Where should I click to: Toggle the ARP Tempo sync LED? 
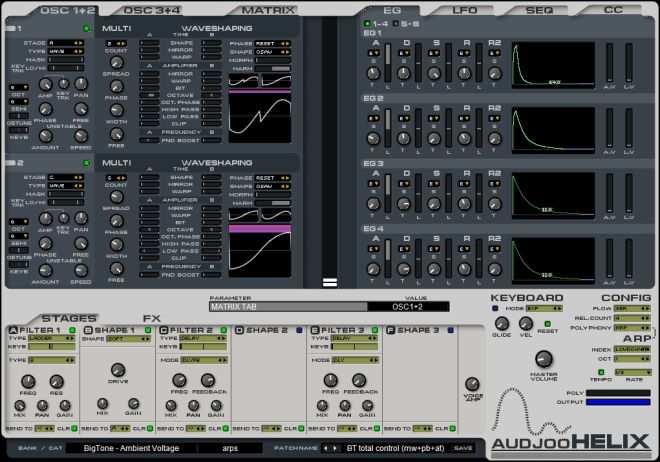click(603, 370)
